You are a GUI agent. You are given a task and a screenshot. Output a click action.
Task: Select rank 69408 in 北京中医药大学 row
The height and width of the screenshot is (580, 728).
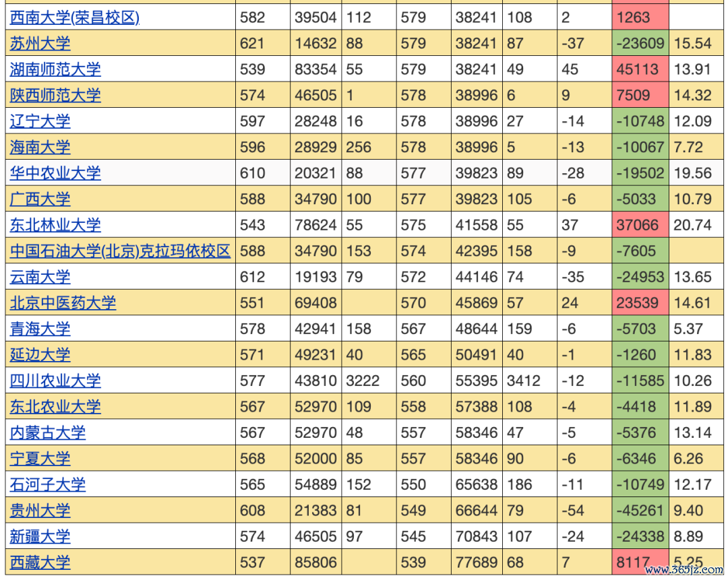(x=315, y=303)
